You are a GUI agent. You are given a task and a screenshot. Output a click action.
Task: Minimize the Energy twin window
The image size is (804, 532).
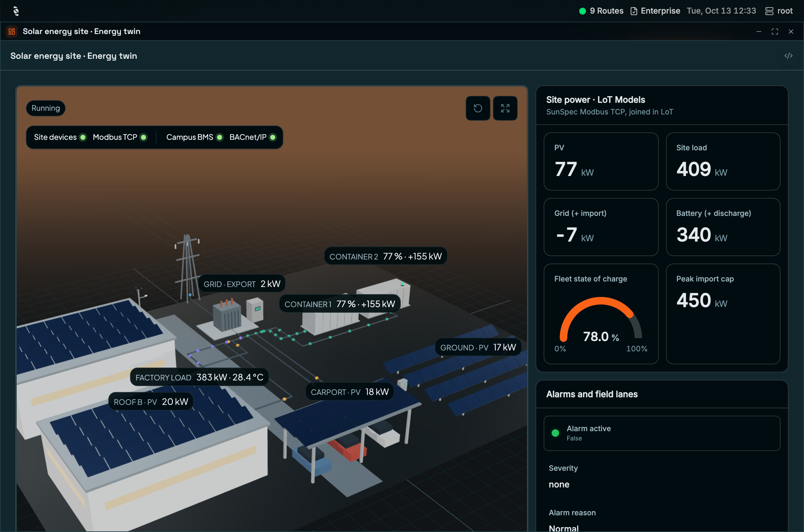[759, 32]
